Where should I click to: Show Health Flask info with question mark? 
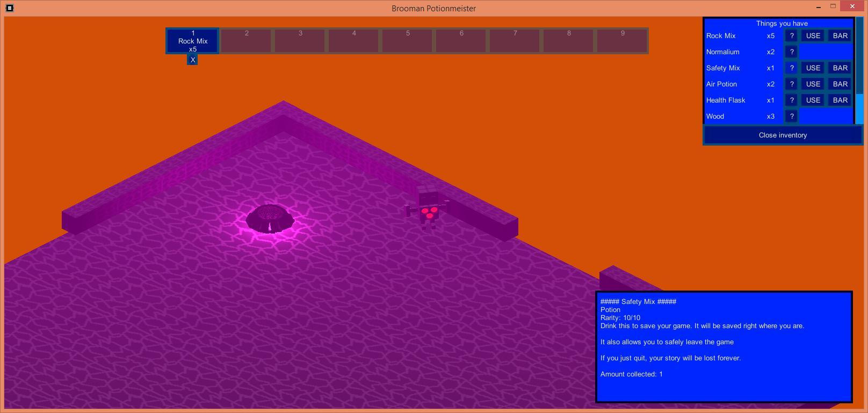point(791,100)
